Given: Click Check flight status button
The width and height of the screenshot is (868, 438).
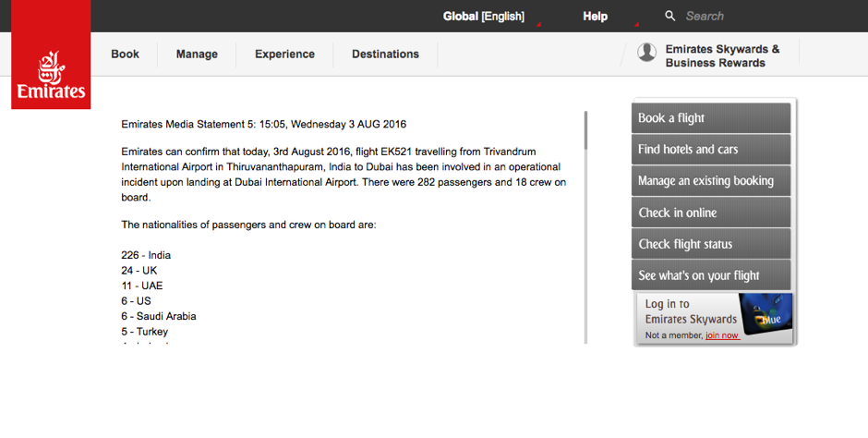Looking at the screenshot, I should click(711, 244).
